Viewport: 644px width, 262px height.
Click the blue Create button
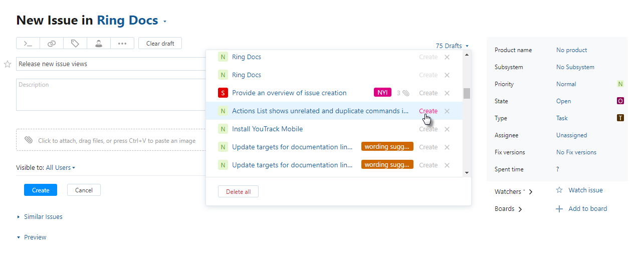click(x=41, y=190)
